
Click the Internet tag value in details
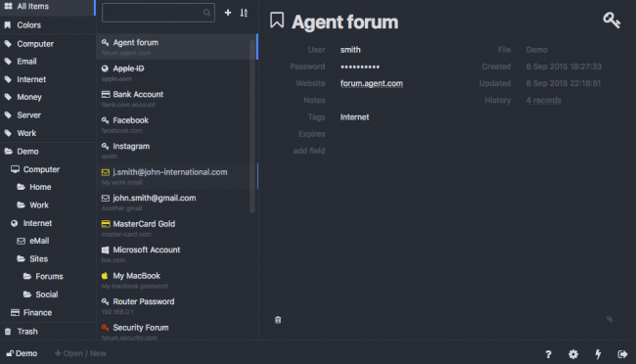pyautogui.click(x=354, y=117)
